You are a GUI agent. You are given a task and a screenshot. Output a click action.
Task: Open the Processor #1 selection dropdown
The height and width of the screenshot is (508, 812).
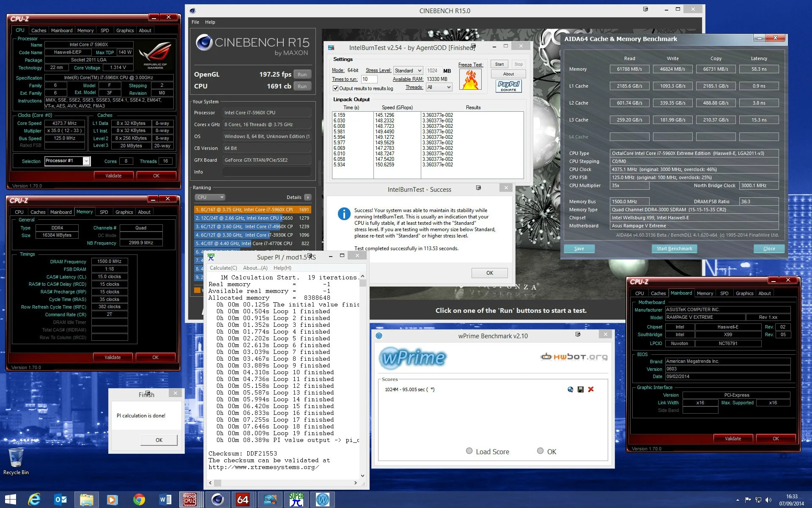pyautogui.click(x=67, y=161)
